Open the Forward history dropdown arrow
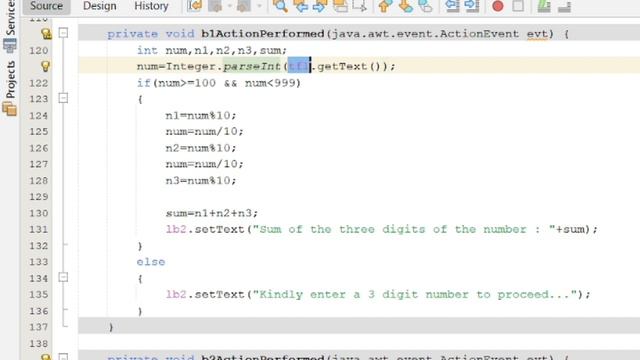 coord(259,6)
